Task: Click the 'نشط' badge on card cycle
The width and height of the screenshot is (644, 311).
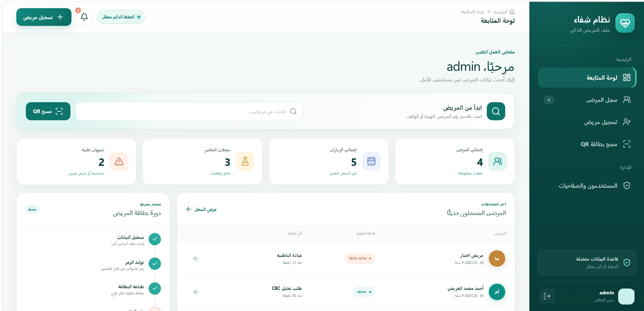Action: [32, 209]
